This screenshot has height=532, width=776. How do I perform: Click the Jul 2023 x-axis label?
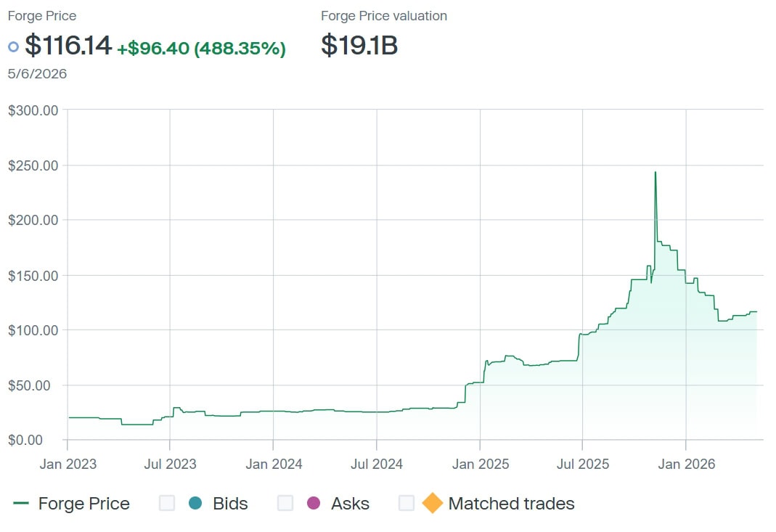click(171, 465)
